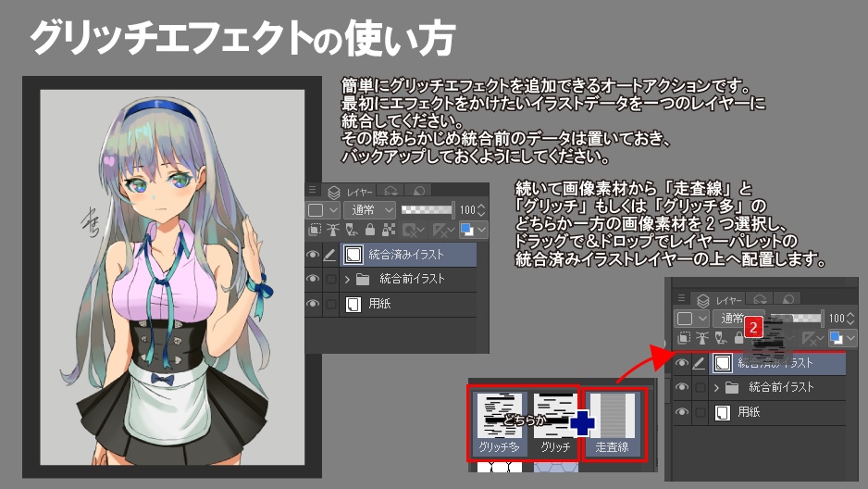Click blue layer color icon in panel beside illustration

(x=467, y=229)
